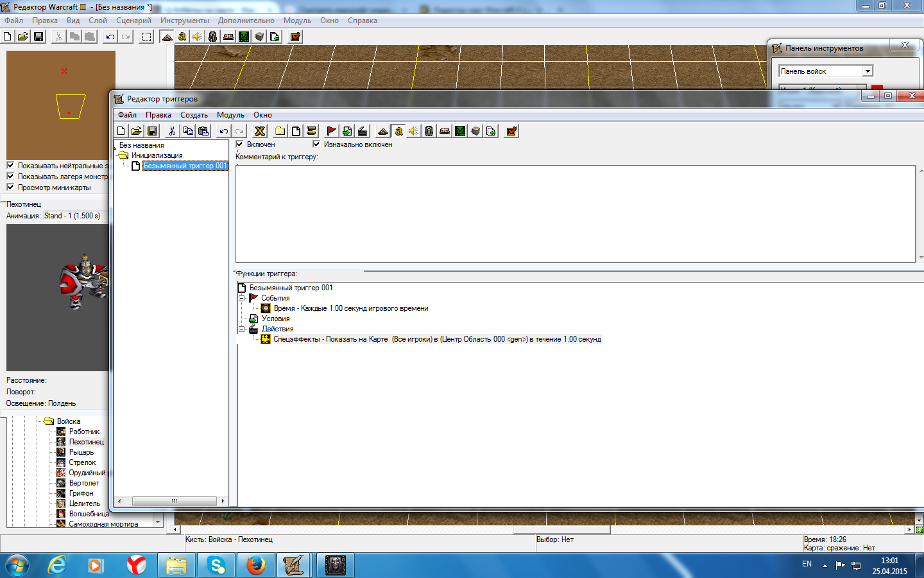Open Сценарий menu in main editor
The image size is (924, 578).
(x=133, y=21)
